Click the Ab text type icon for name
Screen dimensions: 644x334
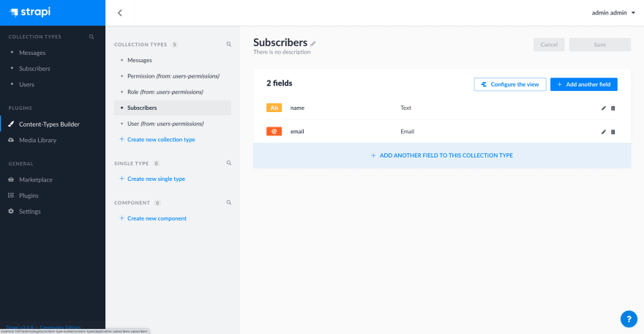point(274,108)
